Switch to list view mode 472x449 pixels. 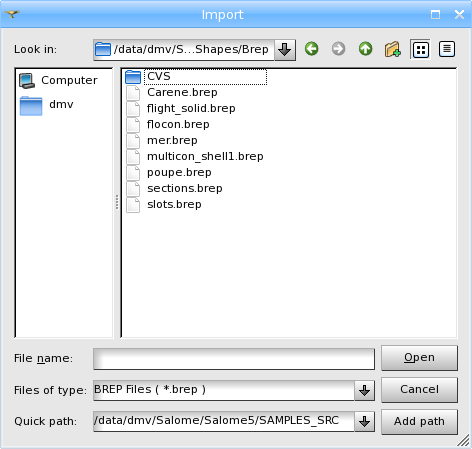pos(421,50)
